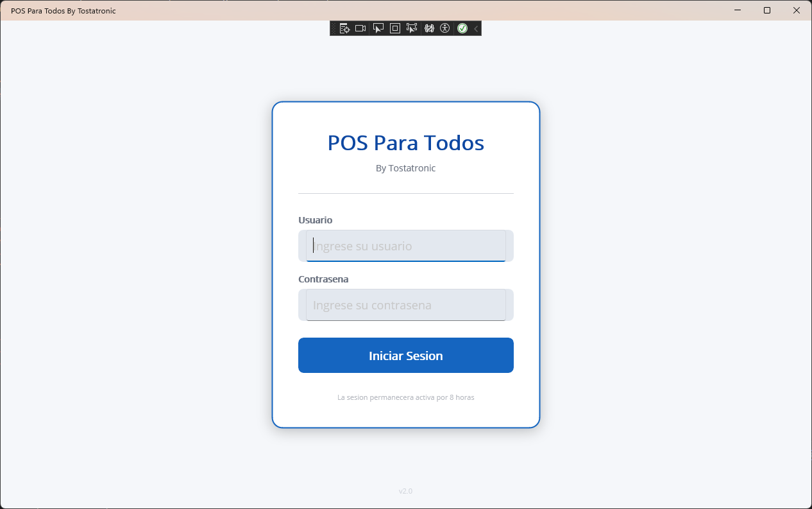This screenshot has width=812, height=509.
Task: Minimize the POS Para Todos window
Action: click(x=736, y=10)
